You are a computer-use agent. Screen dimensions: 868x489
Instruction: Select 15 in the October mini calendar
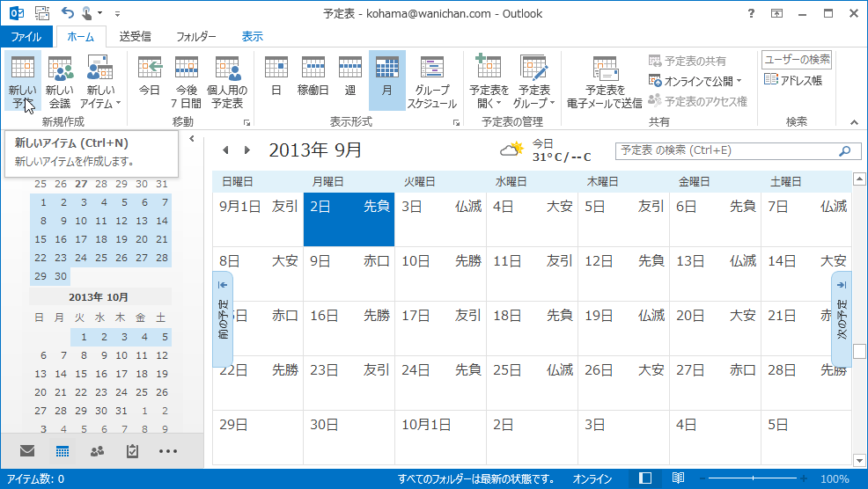(81, 374)
